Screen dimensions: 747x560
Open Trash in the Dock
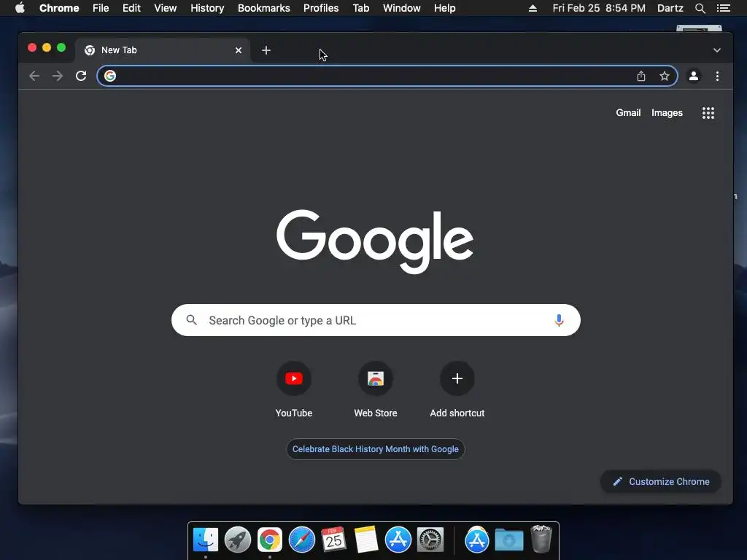(x=541, y=539)
